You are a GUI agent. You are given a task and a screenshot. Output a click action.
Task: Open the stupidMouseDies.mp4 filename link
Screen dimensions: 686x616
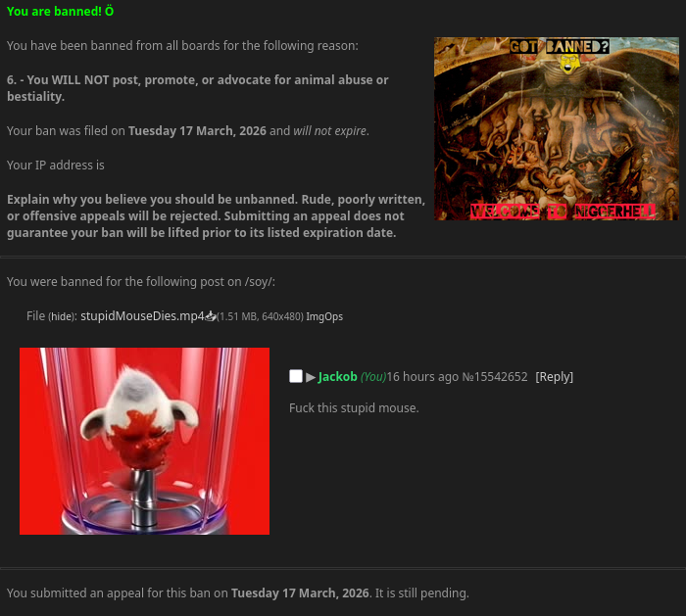142,315
